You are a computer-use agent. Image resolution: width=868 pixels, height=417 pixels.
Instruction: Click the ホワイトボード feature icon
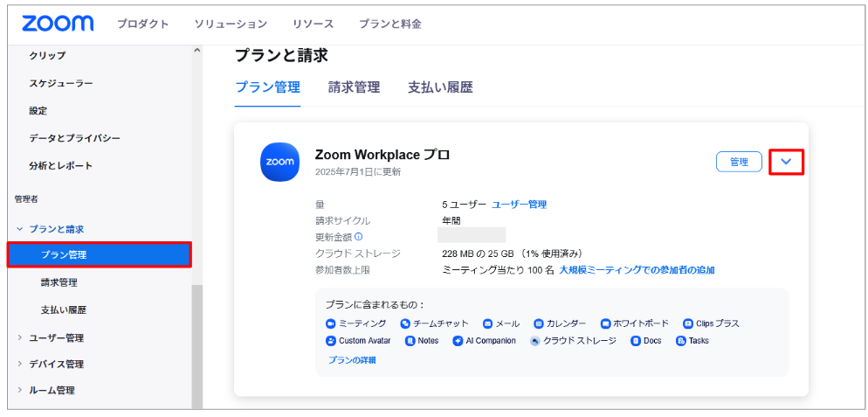(606, 323)
